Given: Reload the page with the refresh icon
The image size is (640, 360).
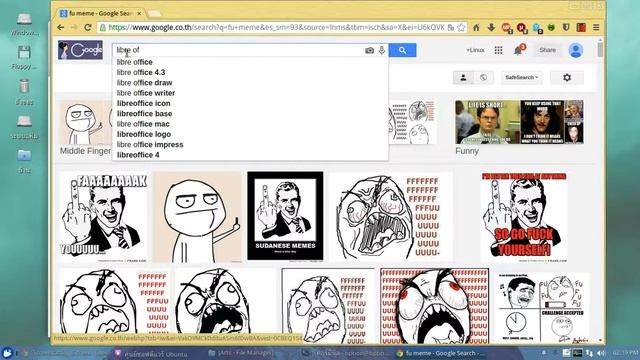Looking at the screenshot, I should pyautogui.click(x=87, y=27).
